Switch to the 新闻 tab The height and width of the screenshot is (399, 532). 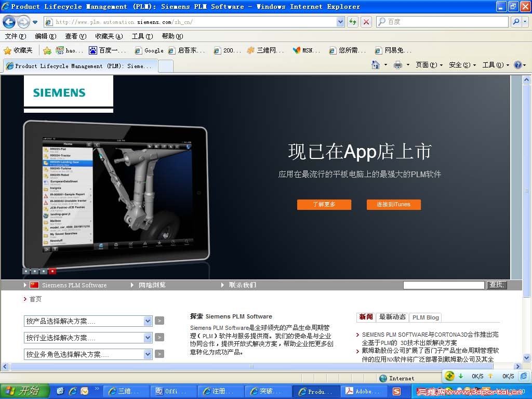point(366,317)
